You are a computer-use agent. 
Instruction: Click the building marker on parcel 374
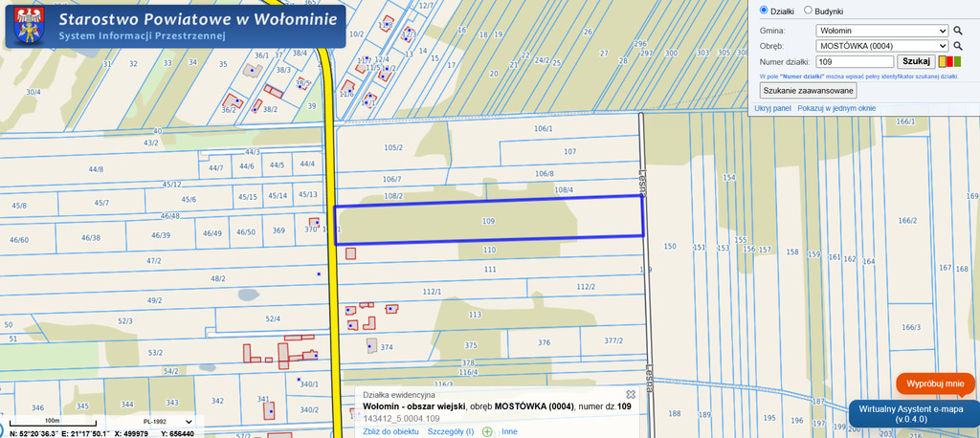pyautogui.click(x=370, y=346)
